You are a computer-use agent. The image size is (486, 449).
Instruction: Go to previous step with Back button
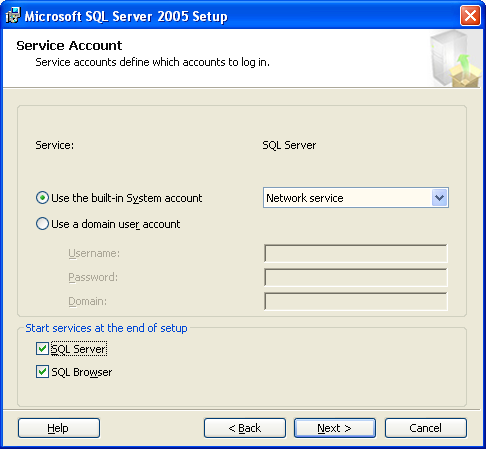pyautogui.click(x=245, y=428)
